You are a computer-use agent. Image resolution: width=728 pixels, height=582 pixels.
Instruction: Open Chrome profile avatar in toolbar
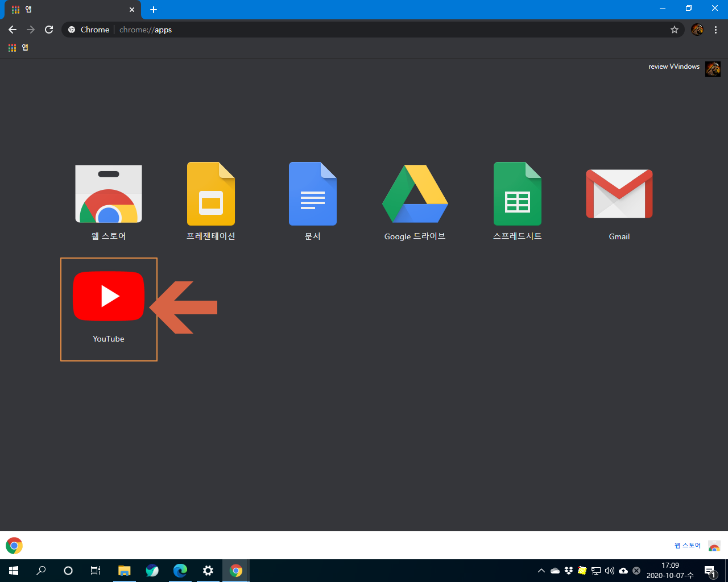(x=697, y=30)
